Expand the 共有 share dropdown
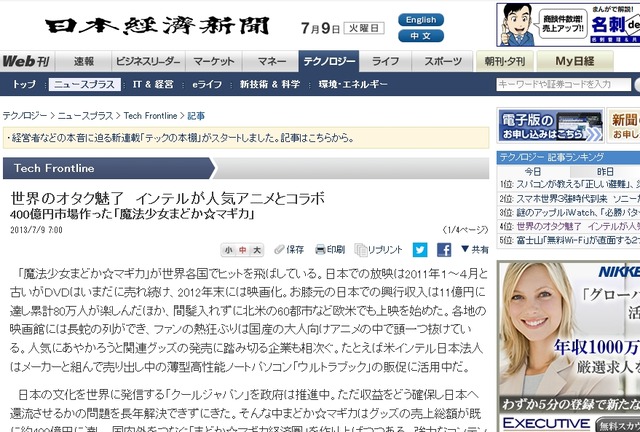 [475, 249]
